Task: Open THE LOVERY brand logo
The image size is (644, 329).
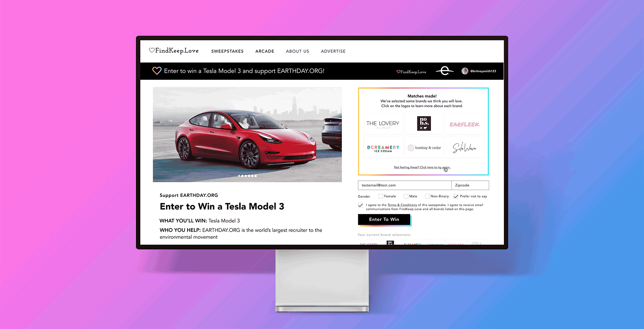Action: (x=383, y=124)
